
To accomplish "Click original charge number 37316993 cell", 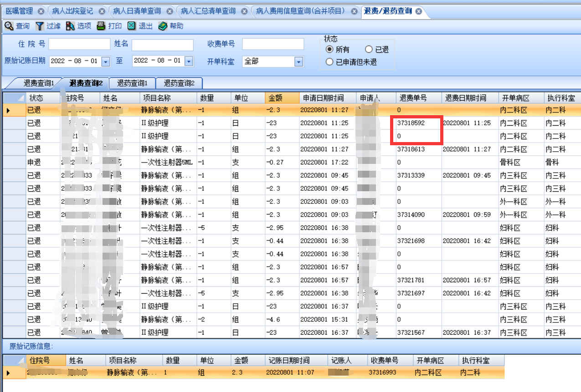I will tap(391, 372).
